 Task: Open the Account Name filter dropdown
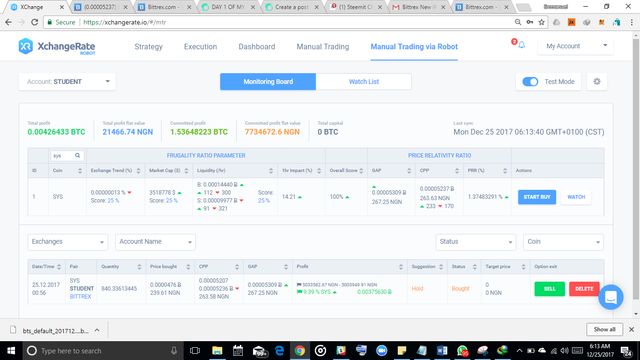click(x=155, y=242)
